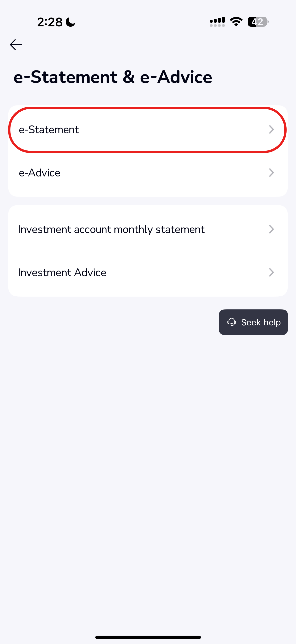This screenshot has height=644, width=296.
Task: Tap the 2:28 clock in status bar
Action: tap(50, 22)
